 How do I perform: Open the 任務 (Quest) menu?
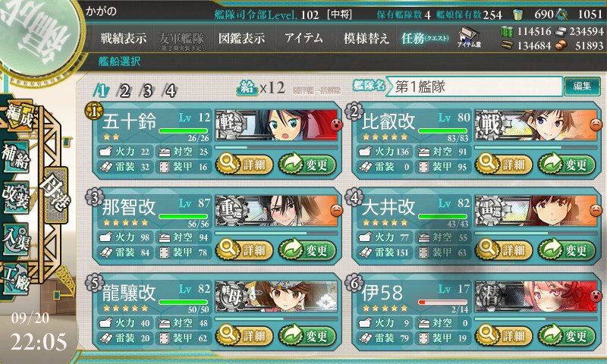coord(424,38)
